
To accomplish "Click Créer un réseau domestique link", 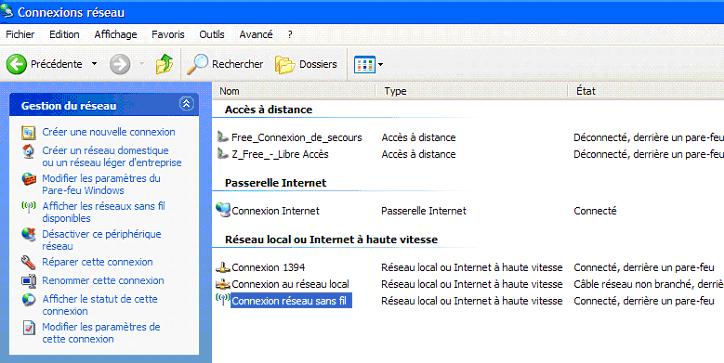I will coord(112,157).
